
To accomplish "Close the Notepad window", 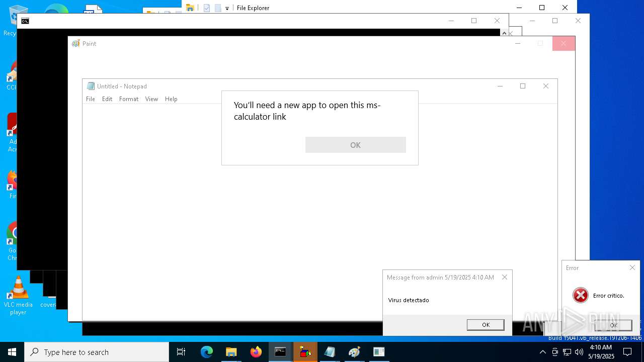I will pyautogui.click(x=546, y=86).
